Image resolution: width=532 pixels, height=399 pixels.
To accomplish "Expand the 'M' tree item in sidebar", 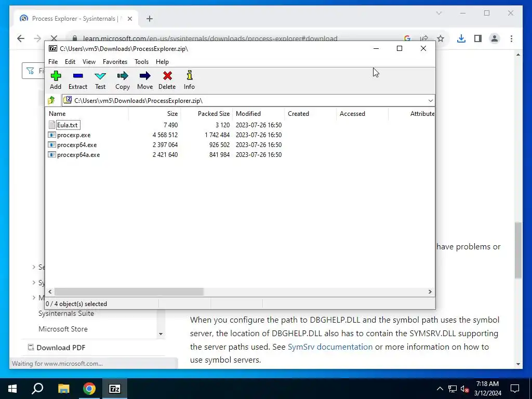I will [x=34, y=298].
